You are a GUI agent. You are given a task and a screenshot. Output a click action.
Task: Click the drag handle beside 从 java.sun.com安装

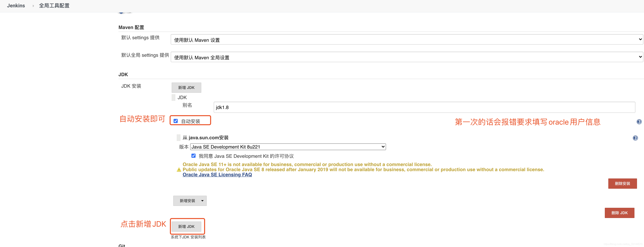[179, 137]
